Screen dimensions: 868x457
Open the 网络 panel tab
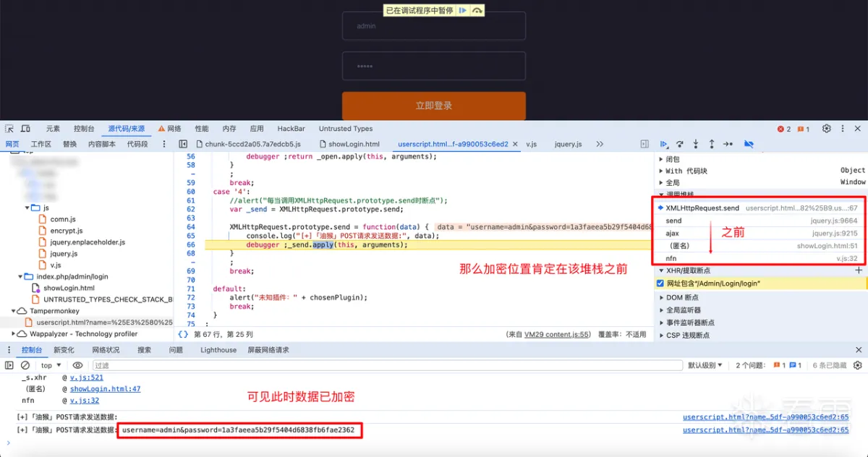(169, 129)
